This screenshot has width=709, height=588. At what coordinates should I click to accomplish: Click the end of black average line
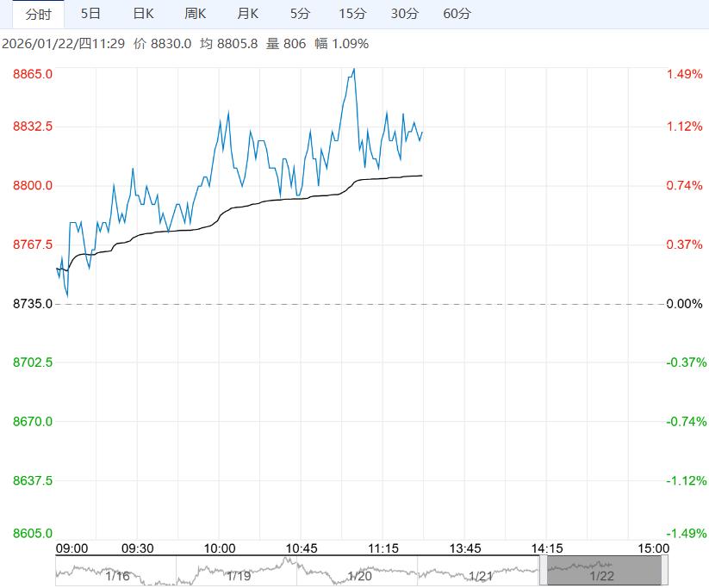click(x=422, y=176)
